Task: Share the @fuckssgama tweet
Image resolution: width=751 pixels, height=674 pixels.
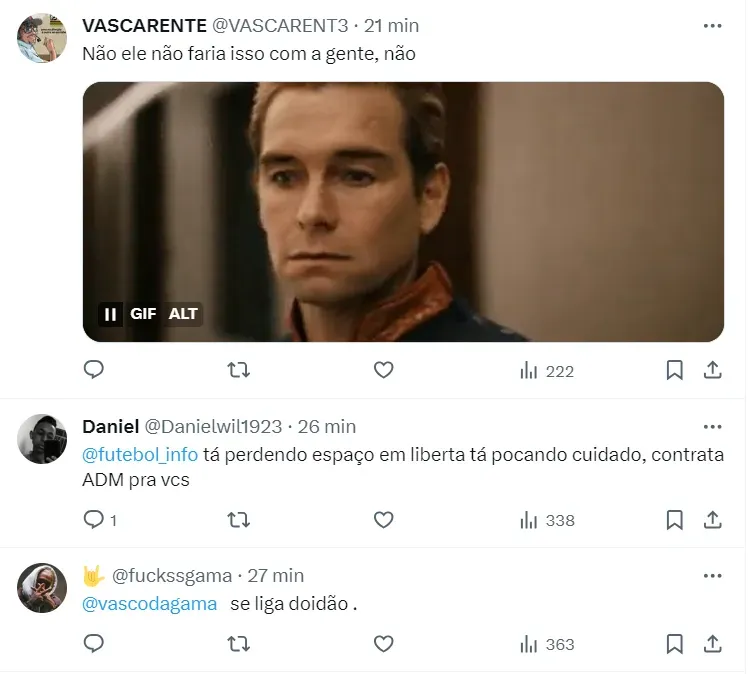Action: (x=713, y=644)
